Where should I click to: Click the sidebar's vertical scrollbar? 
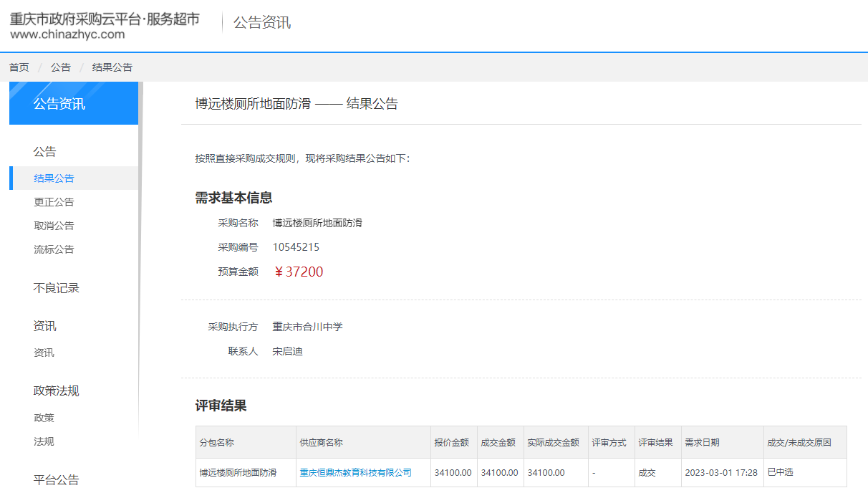point(140,251)
